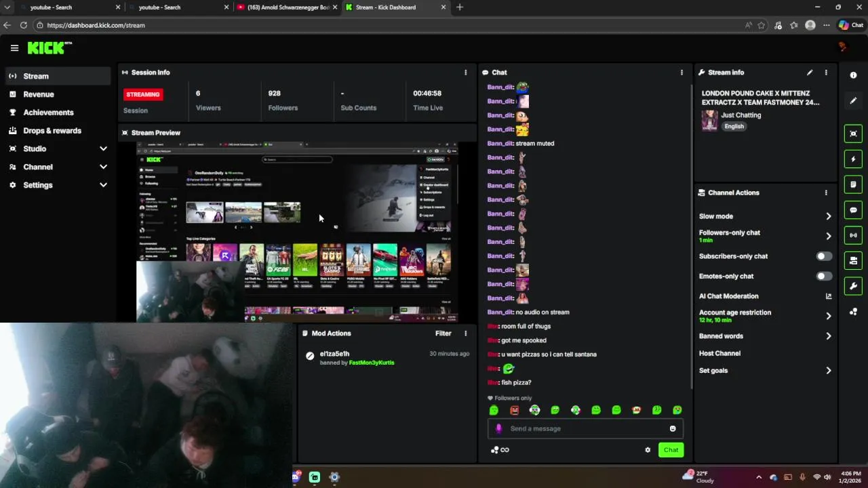Toggle the broadcast signal widget sidebar icon
This screenshot has width=868, height=488.
click(853, 235)
